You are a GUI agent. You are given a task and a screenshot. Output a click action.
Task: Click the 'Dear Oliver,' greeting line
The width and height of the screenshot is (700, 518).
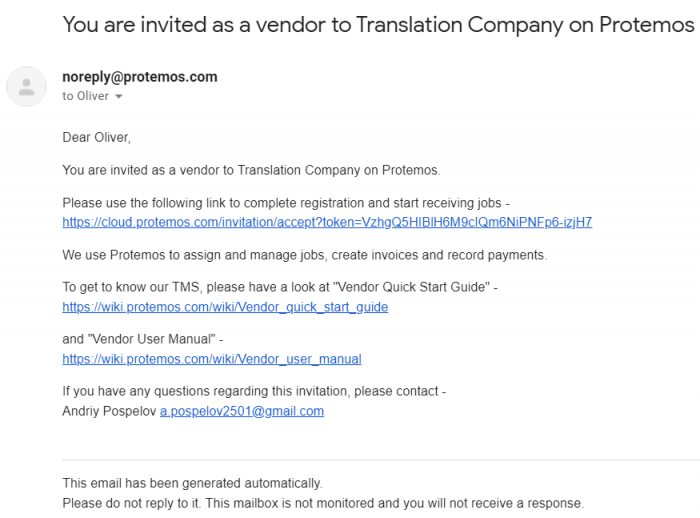click(x=96, y=137)
